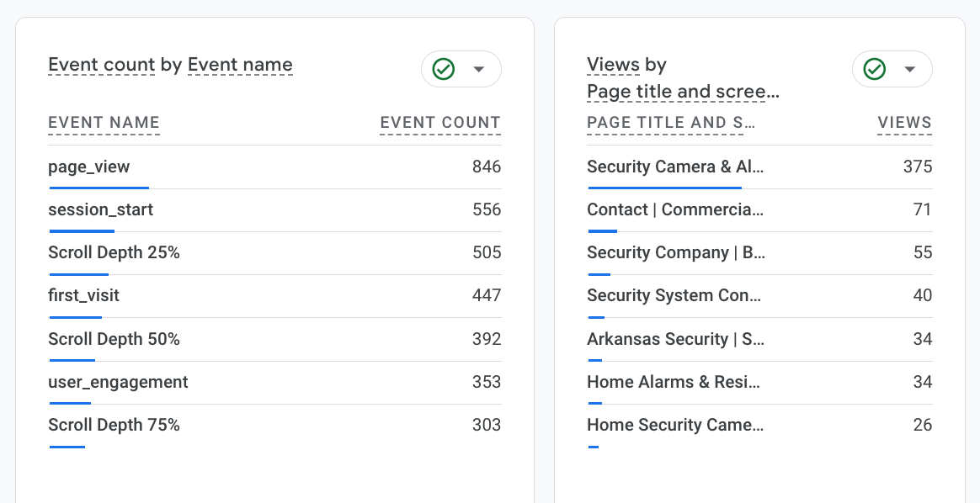Select the first_visit event row

point(84,295)
